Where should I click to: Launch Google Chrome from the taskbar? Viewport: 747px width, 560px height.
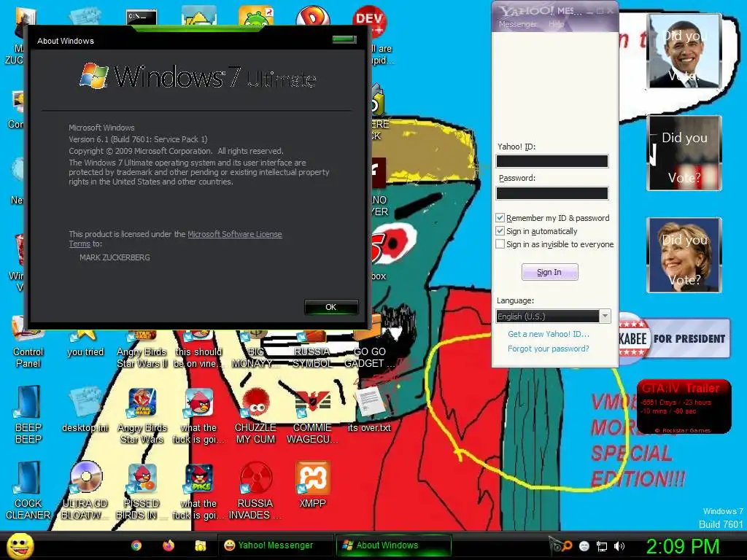coord(136,545)
